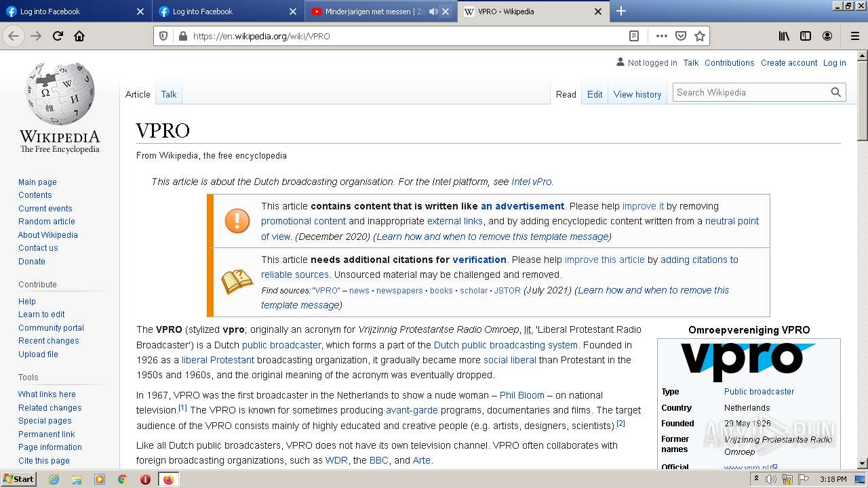868x488 pixels.
Task: Open Random article in sidebar
Action: pyautogui.click(x=47, y=221)
